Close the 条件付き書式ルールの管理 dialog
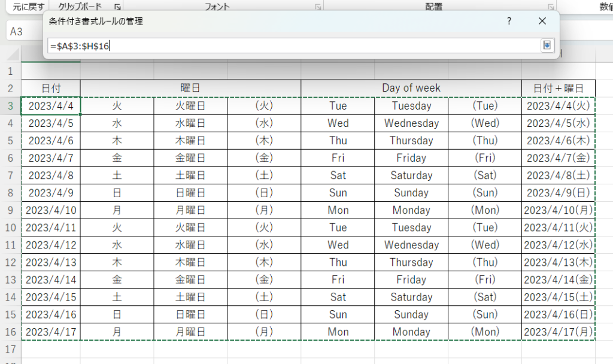Viewport: 613px width, 364px height. pos(542,21)
